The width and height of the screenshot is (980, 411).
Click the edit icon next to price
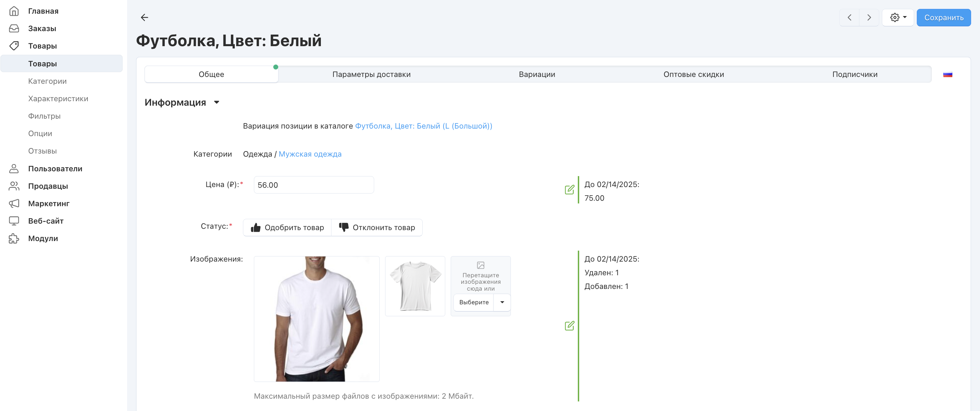coord(569,189)
